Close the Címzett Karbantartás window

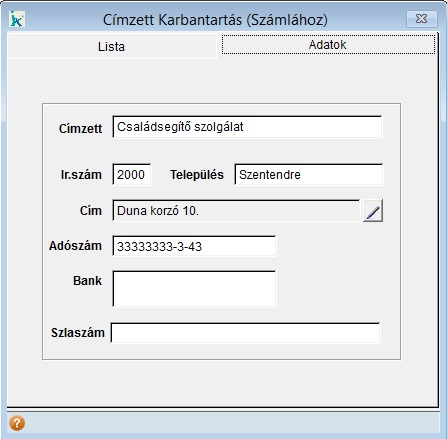[421, 19]
